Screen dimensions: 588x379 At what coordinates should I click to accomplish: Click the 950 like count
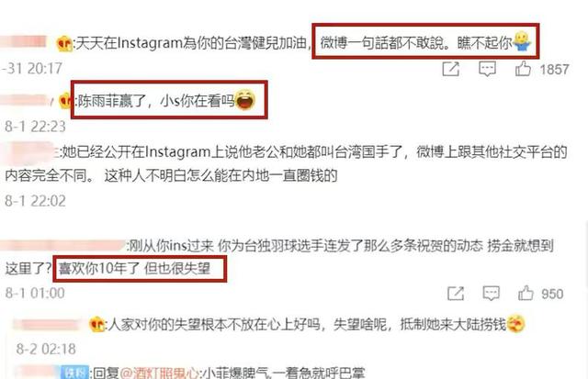tap(552, 294)
